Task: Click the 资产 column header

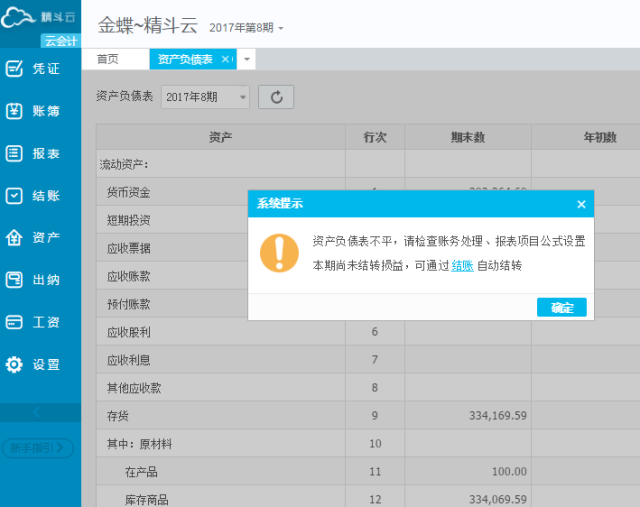Action: [x=221, y=137]
